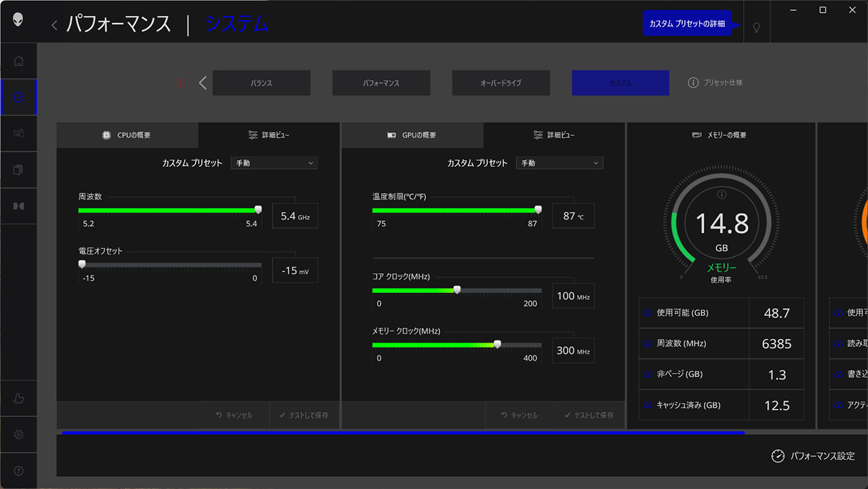Open settings via the sidebar gear icon

18,434
